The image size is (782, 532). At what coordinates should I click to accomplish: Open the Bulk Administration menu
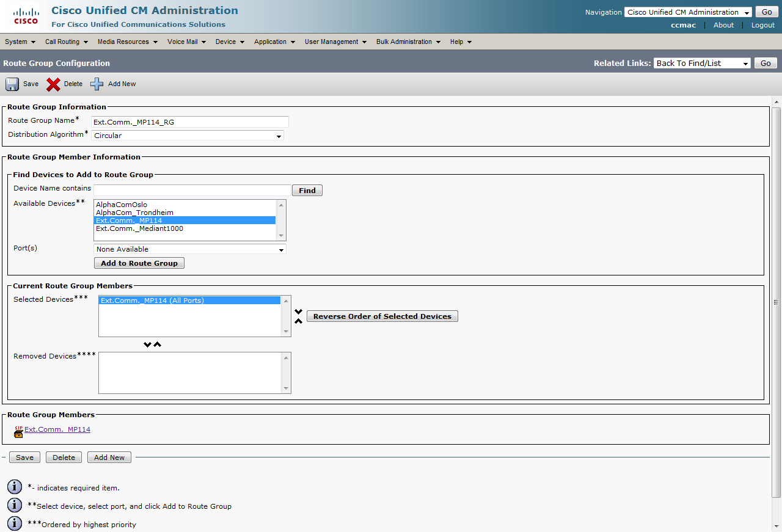coord(407,42)
